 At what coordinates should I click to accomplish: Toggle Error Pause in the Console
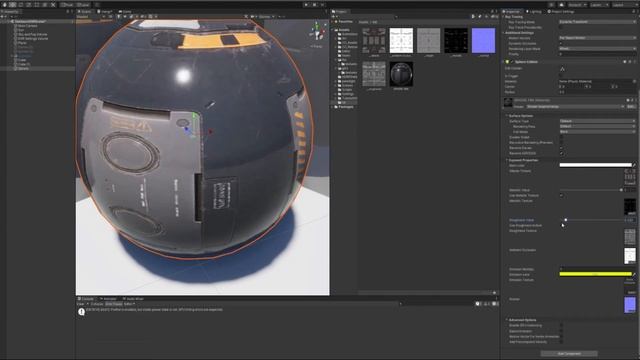click(114, 304)
